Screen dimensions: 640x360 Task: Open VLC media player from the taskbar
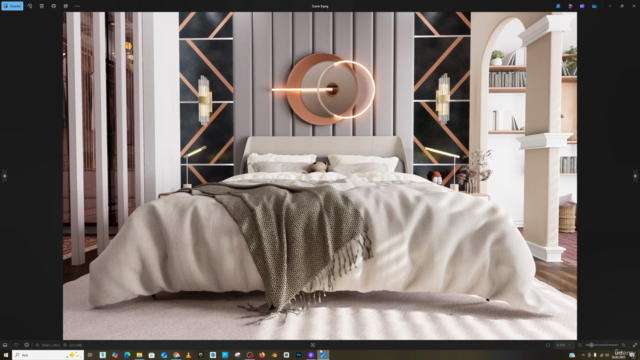[189, 355]
